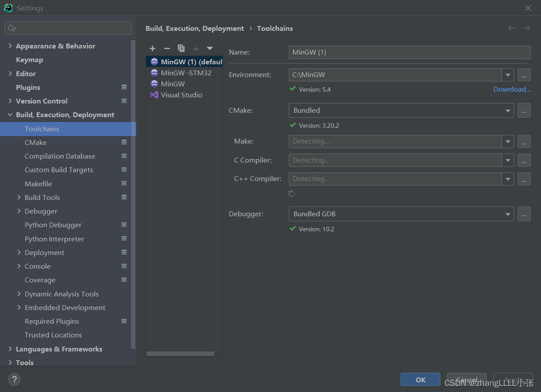Open Debugger Bundled GDB dropdown
This screenshot has width=541, height=392.
point(401,214)
